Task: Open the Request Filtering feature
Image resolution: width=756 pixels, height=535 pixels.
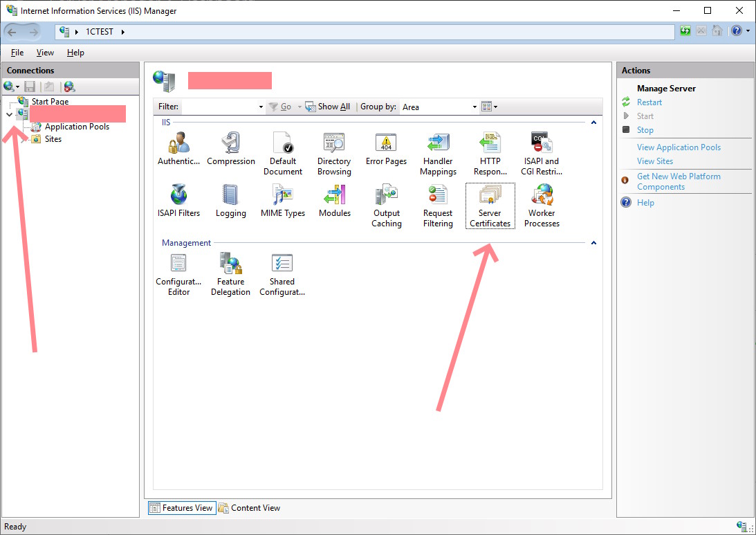Action: [438, 206]
